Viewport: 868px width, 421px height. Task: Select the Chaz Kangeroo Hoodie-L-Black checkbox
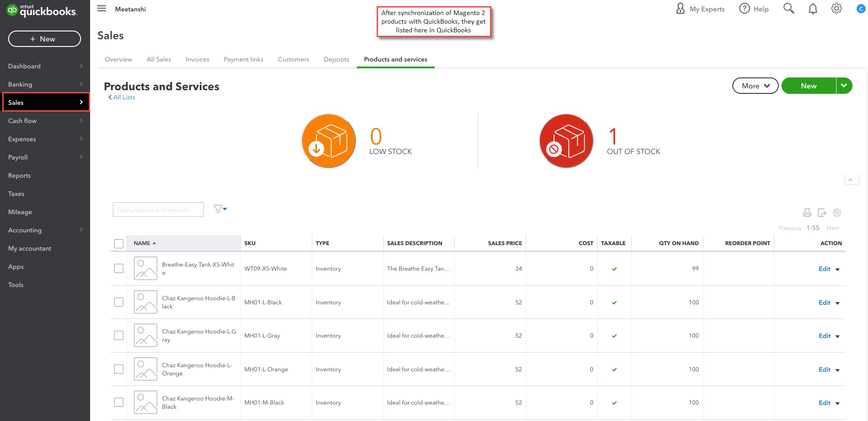(119, 302)
